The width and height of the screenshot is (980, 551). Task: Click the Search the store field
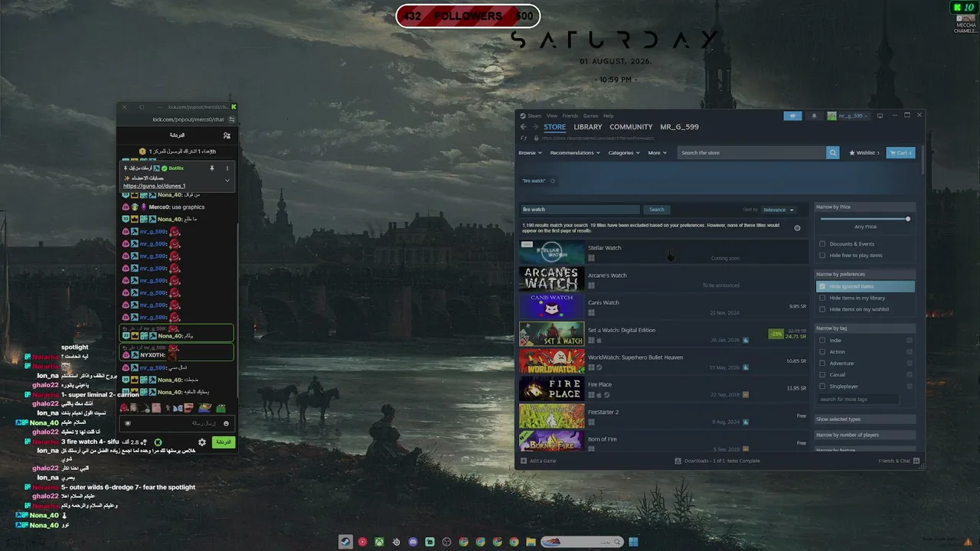(x=752, y=152)
